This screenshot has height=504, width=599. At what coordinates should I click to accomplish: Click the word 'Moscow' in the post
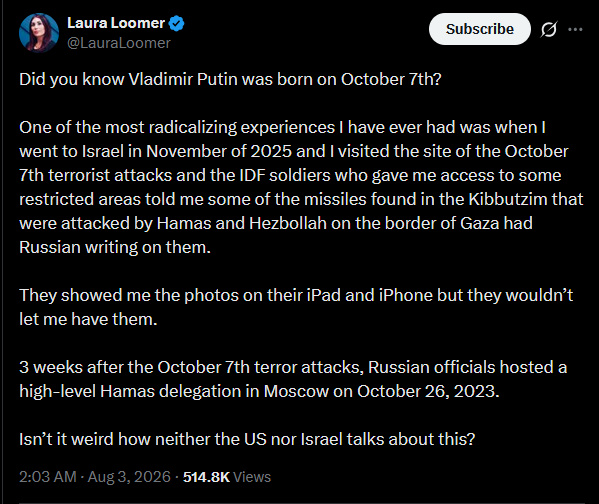coord(296,391)
